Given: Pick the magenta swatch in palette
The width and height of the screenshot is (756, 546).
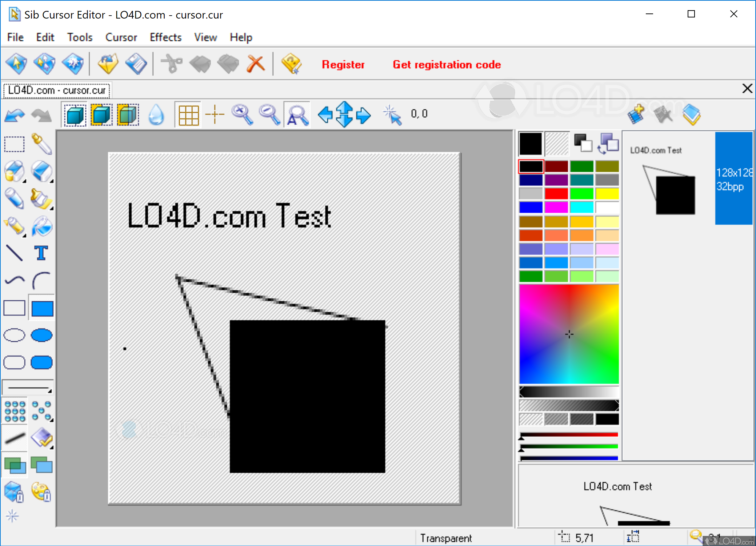Looking at the screenshot, I should click(556, 207).
